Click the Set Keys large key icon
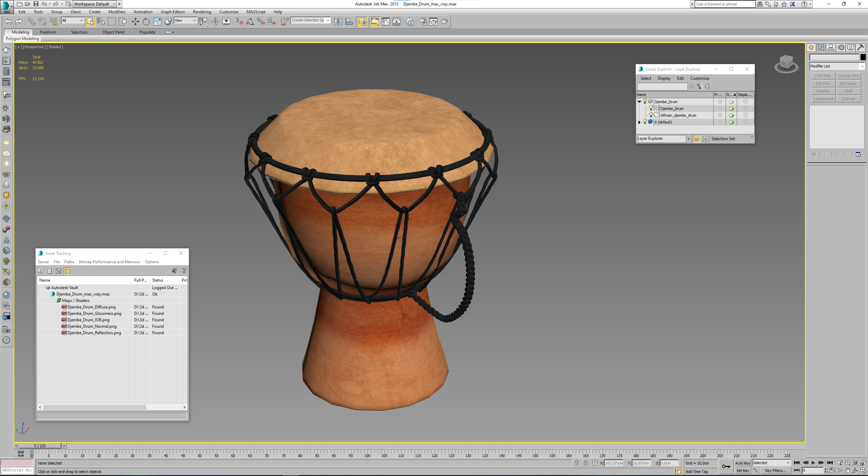 coord(726,467)
